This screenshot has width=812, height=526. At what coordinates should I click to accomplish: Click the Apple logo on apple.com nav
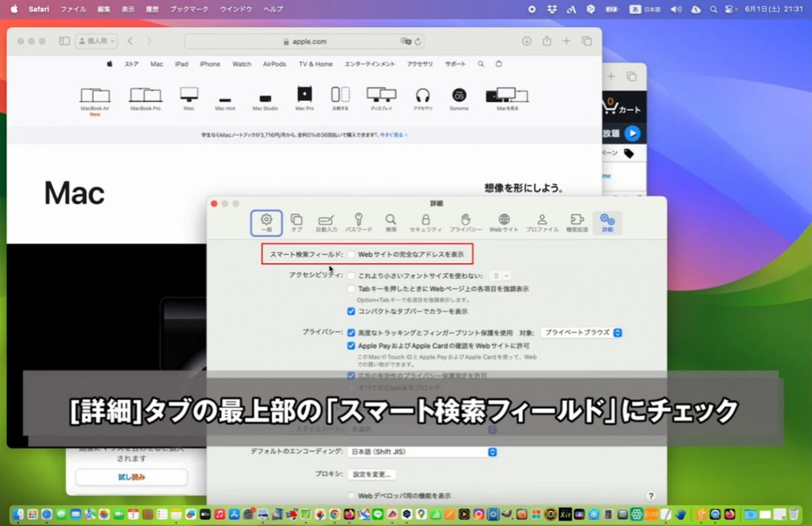109,64
